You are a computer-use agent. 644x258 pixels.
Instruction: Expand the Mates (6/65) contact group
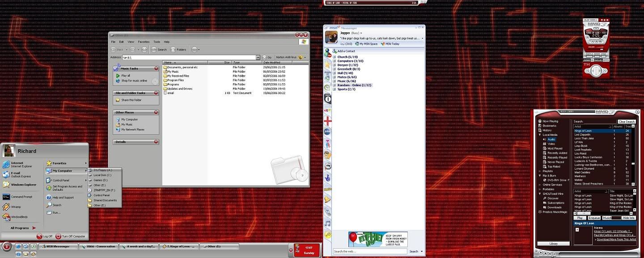334,77
